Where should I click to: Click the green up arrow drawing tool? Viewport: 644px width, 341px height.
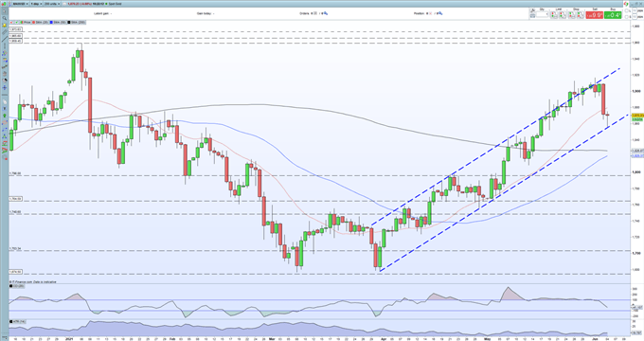pos(5,117)
